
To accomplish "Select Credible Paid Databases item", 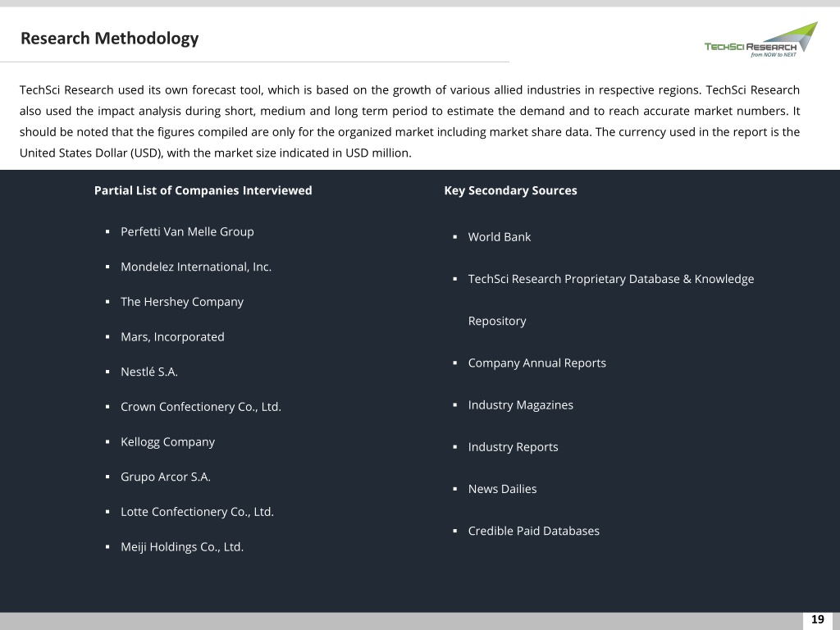I will (533, 531).
